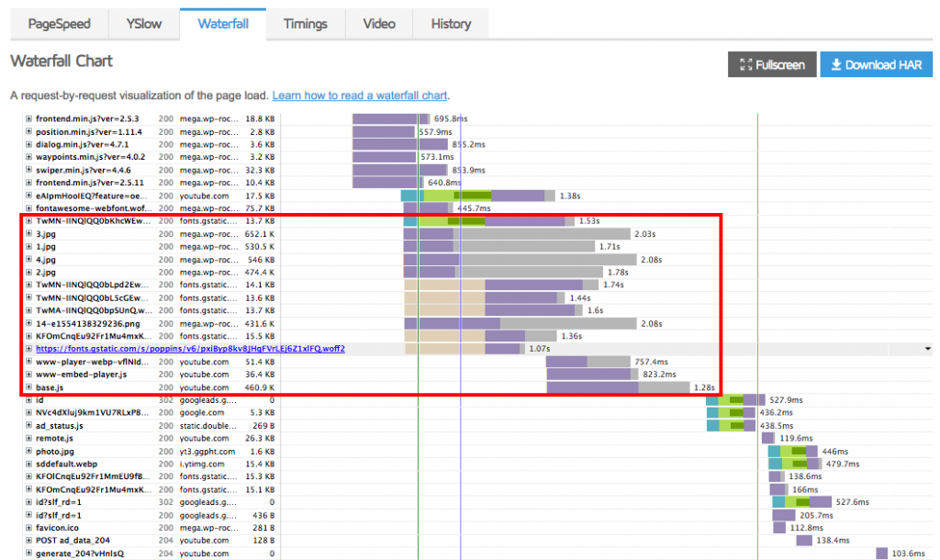Click plus icon beside ad_status.js

tap(28, 426)
